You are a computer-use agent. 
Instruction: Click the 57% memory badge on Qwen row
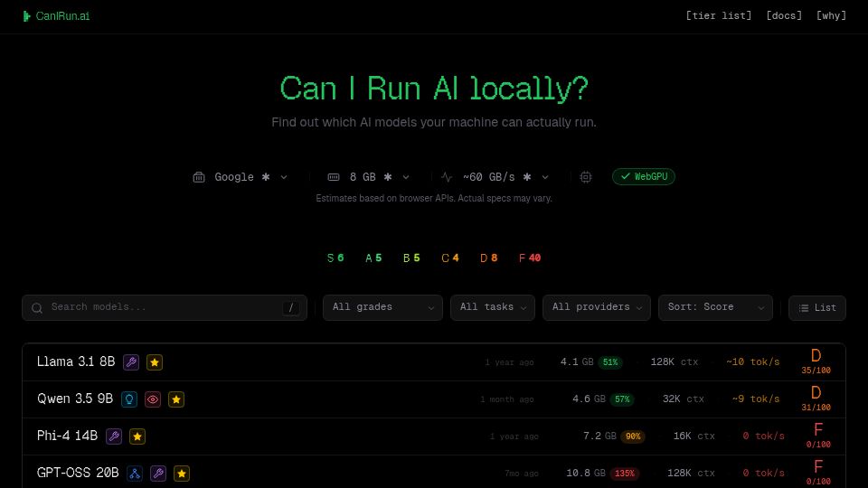pyautogui.click(x=622, y=399)
